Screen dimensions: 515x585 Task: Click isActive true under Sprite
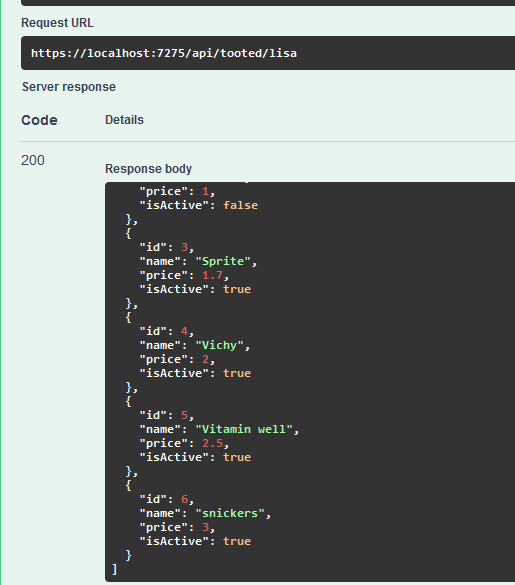pyautogui.click(x=195, y=289)
